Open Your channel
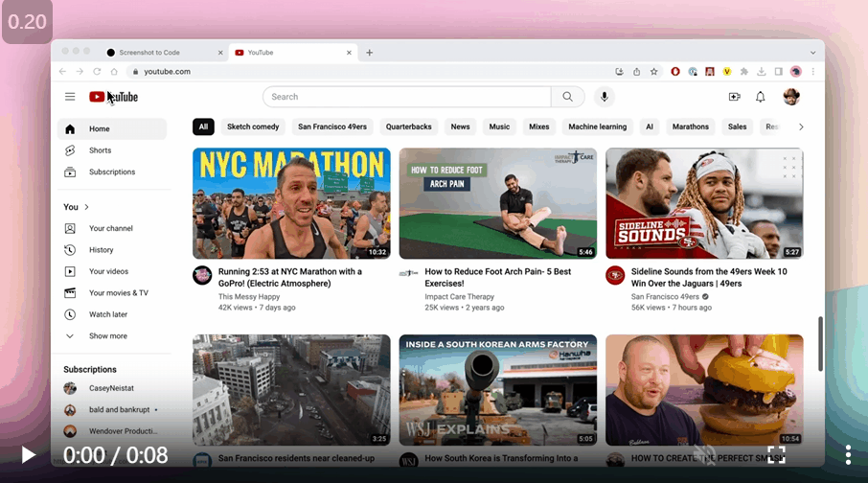868x483 pixels. coord(112,228)
